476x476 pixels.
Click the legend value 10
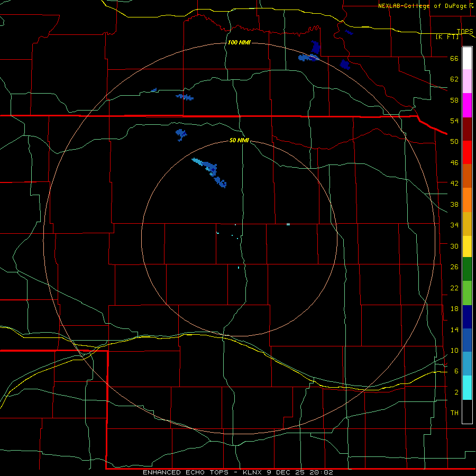tap(454, 350)
